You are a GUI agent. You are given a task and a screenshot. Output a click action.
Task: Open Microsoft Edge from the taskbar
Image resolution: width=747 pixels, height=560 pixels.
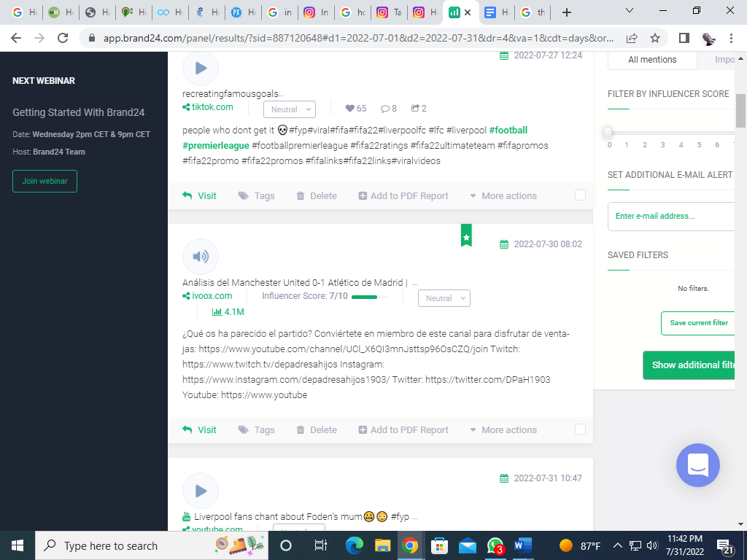click(354, 545)
